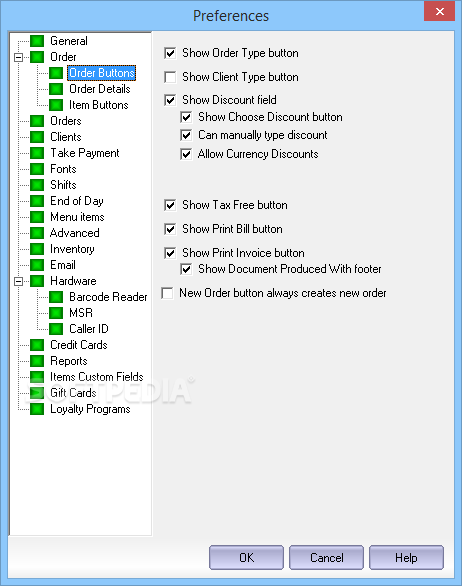The height and width of the screenshot is (586, 462).
Task: Open the Reports preferences
Action: [69, 361]
